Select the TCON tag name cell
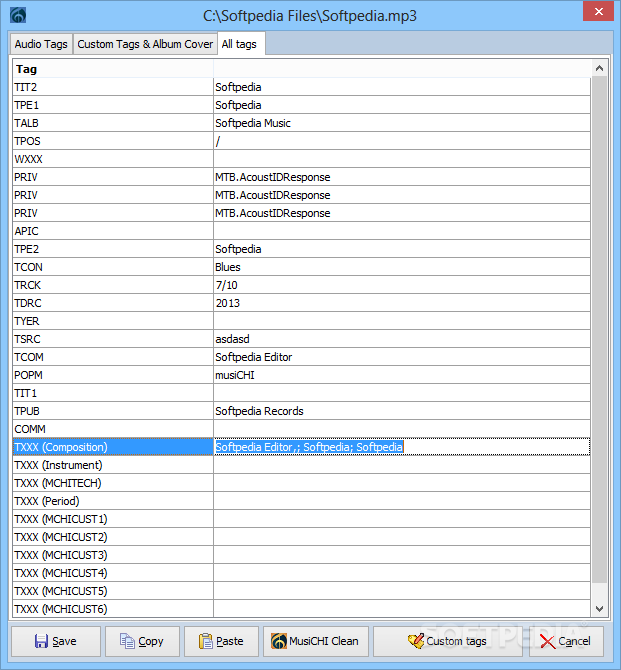Image resolution: width=621 pixels, height=670 pixels. (x=113, y=267)
